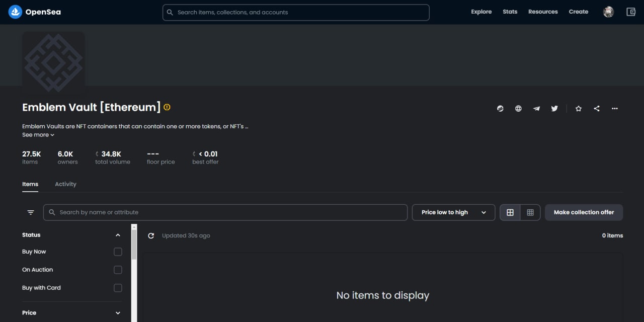Click the share icon

pyautogui.click(x=597, y=108)
